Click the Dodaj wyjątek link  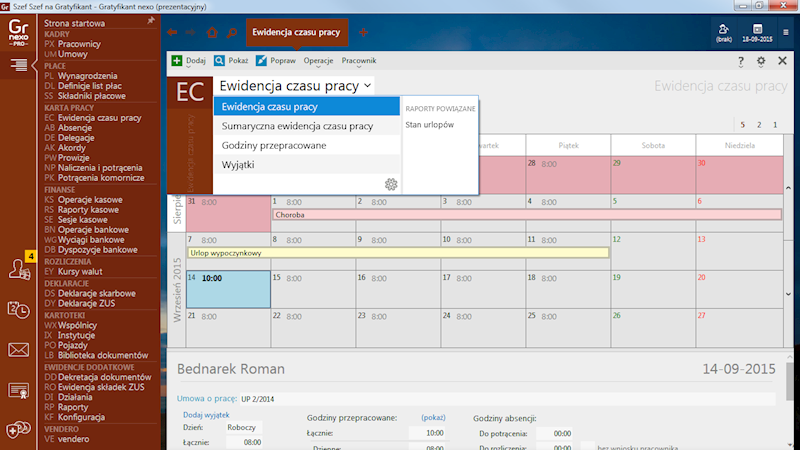(206, 415)
